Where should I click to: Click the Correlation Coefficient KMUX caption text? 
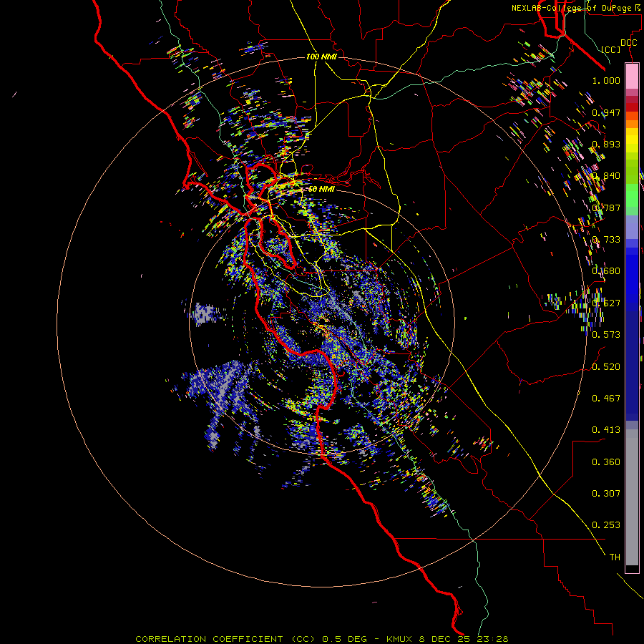[321, 639]
